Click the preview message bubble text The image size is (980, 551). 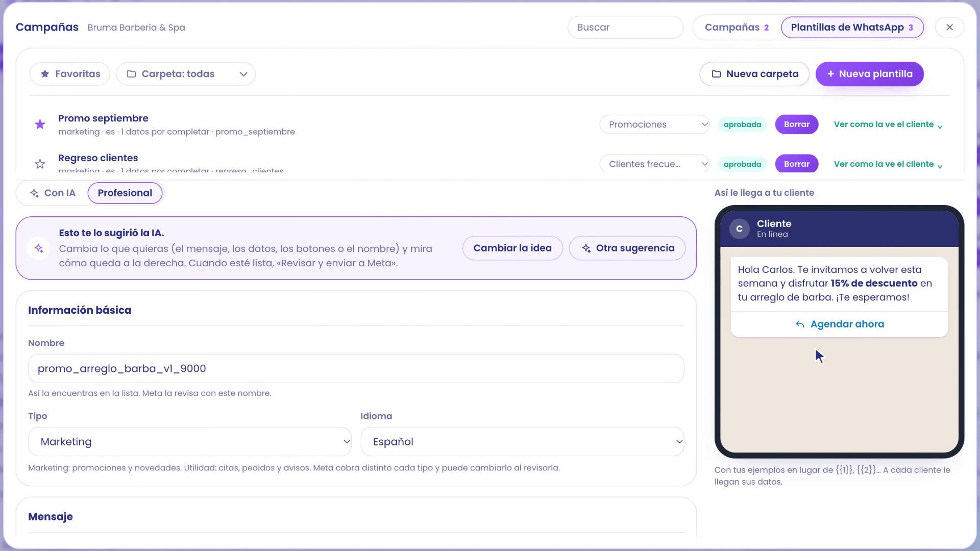point(835,284)
